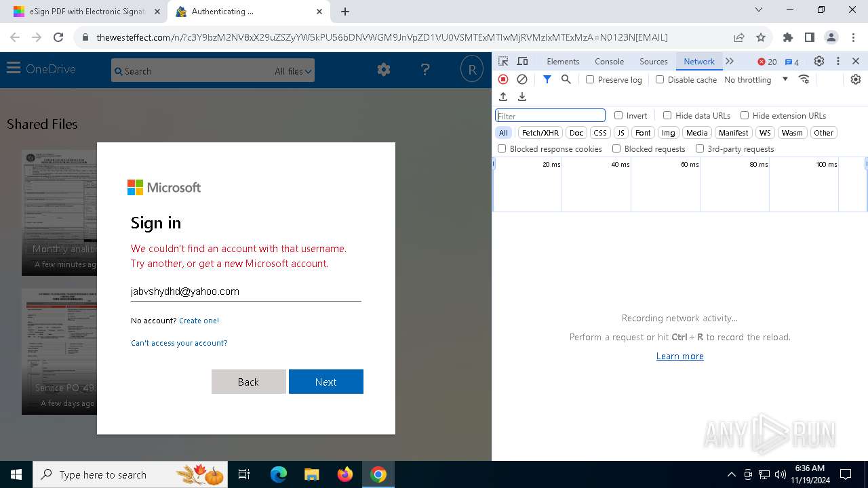Open All files search scope dropdown
The width and height of the screenshot is (868, 488).
point(293,71)
